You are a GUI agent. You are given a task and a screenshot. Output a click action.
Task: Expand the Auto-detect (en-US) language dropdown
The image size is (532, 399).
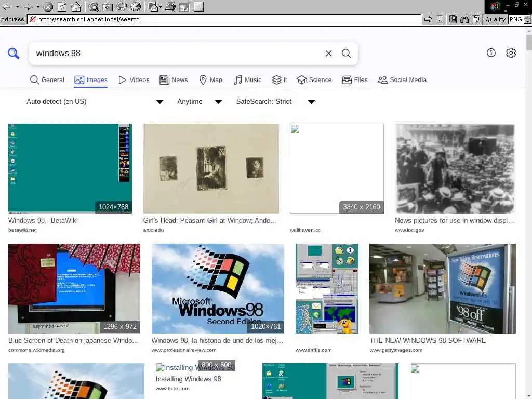tap(95, 101)
